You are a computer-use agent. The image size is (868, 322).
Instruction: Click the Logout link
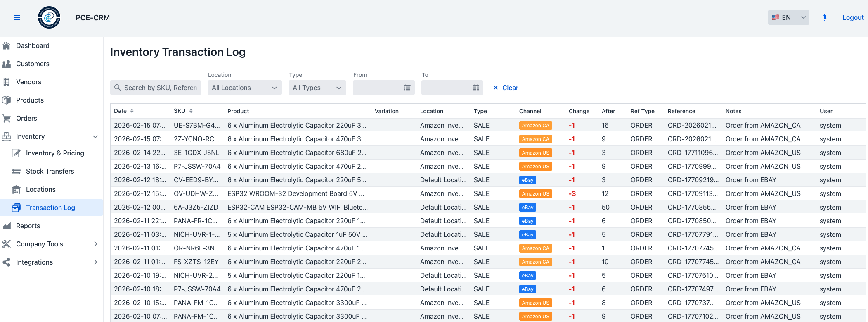pos(853,18)
